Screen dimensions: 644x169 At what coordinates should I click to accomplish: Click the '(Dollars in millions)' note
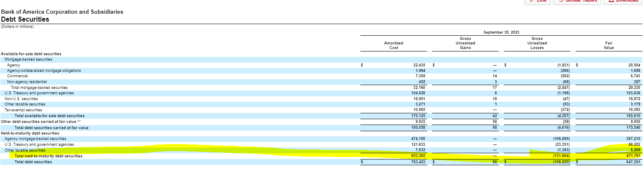click(17, 27)
